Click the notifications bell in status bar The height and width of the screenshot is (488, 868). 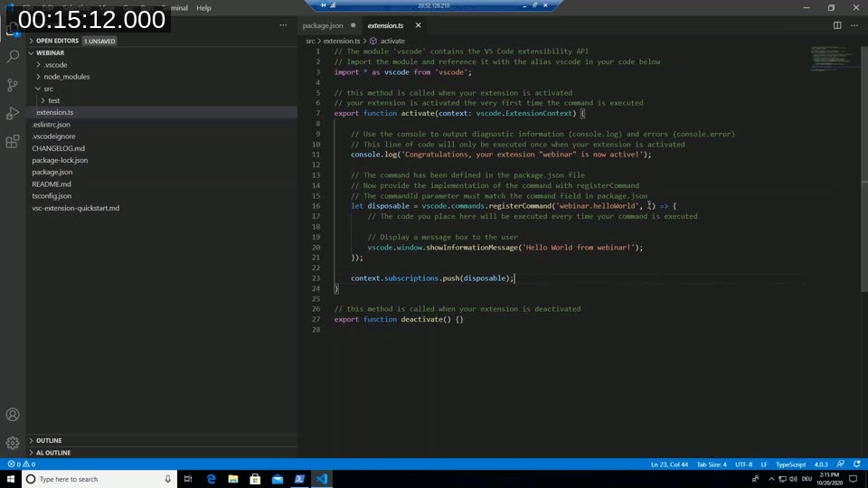(x=857, y=465)
